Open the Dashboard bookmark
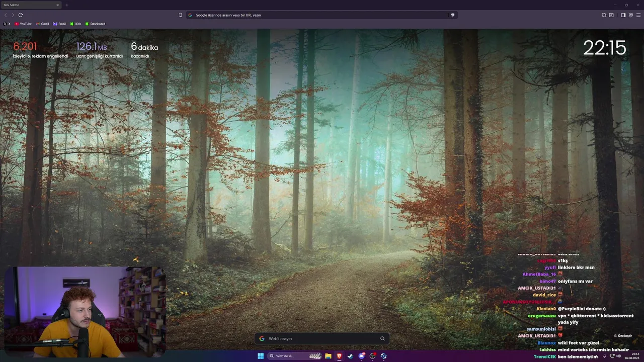The width and height of the screenshot is (644, 362). click(x=95, y=24)
